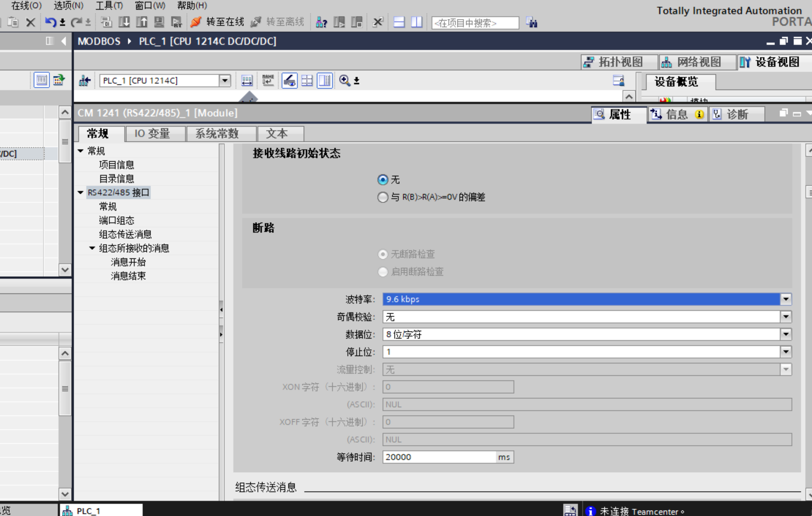The image size is (812, 516).
Task: Click the binoculars search icon
Action: (x=532, y=22)
